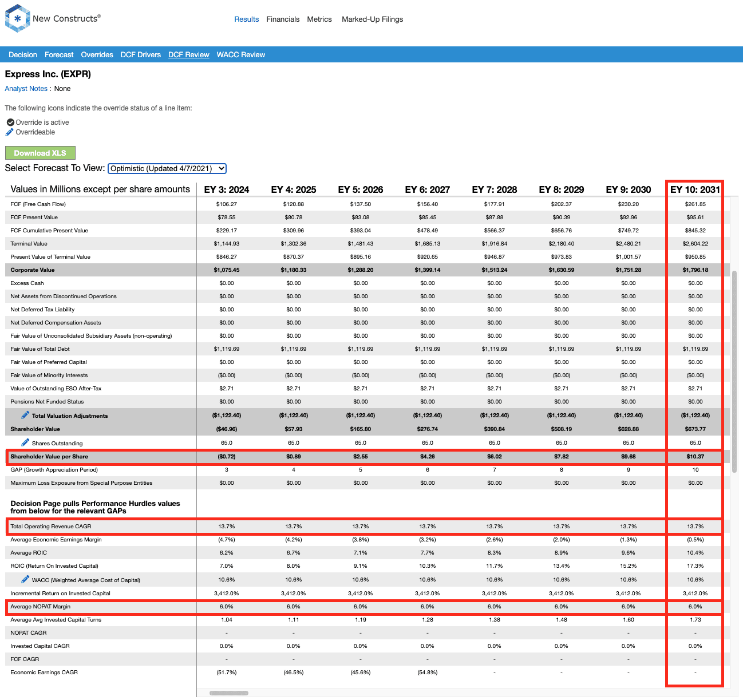Switch to the Decision tab
743x700 pixels.
(23, 55)
